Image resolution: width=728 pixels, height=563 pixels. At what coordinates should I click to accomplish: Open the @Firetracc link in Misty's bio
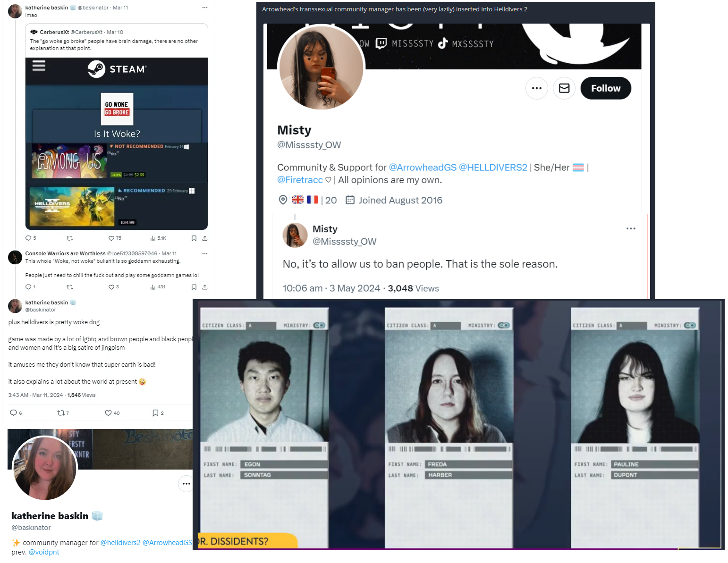(300, 180)
